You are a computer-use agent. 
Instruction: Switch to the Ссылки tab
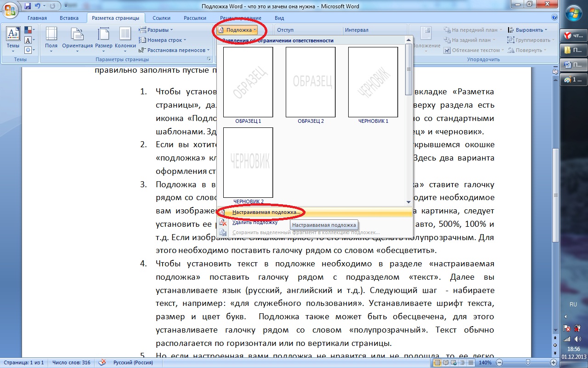(162, 18)
